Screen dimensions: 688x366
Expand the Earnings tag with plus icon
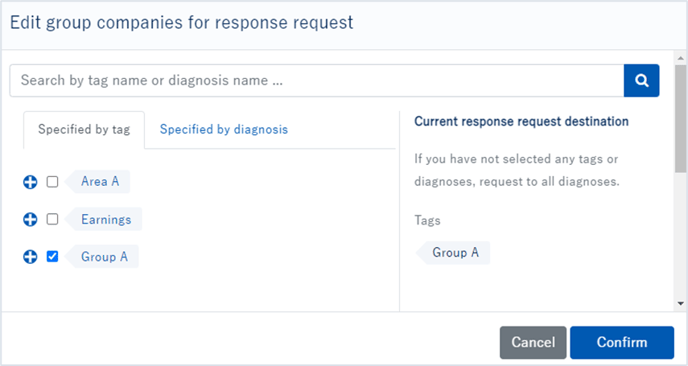click(x=30, y=219)
